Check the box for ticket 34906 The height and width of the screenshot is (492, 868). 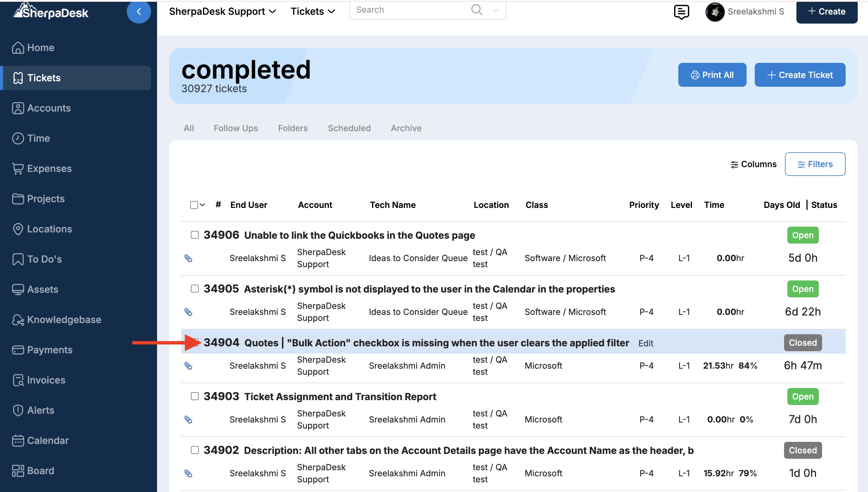click(x=194, y=235)
